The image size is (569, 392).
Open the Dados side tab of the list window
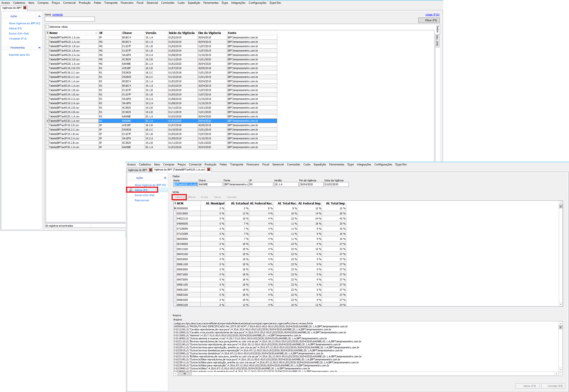click(437, 29)
